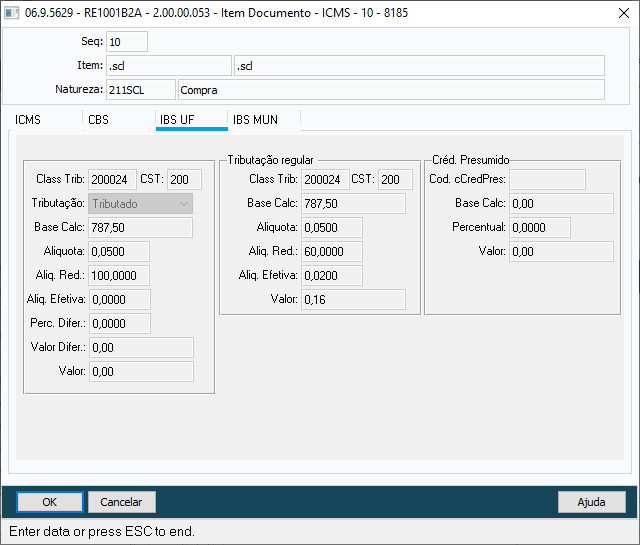Viewport: 640px width, 545px height.
Task: Click Aliq. Red. field showing 60,0000
Action: coord(332,251)
